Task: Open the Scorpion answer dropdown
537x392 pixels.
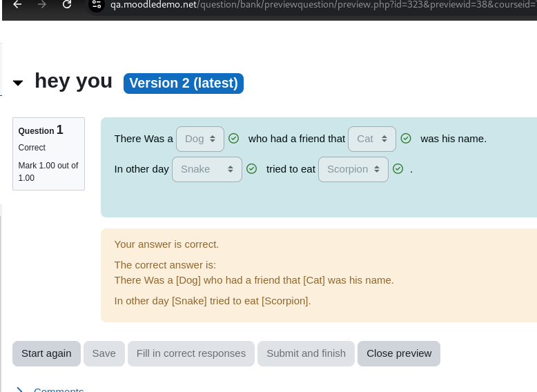Action: pos(353,170)
